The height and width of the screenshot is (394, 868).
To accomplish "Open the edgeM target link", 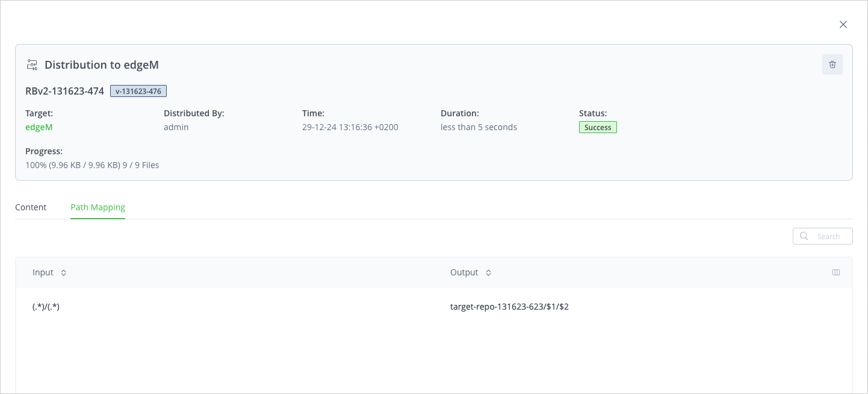I will pos(39,127).
